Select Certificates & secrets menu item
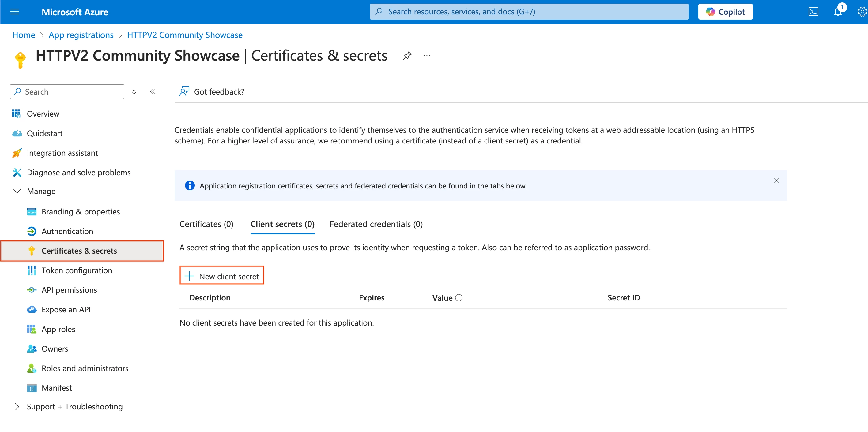The width and height of the screenshot is (868, 432). tap(82, 251)
